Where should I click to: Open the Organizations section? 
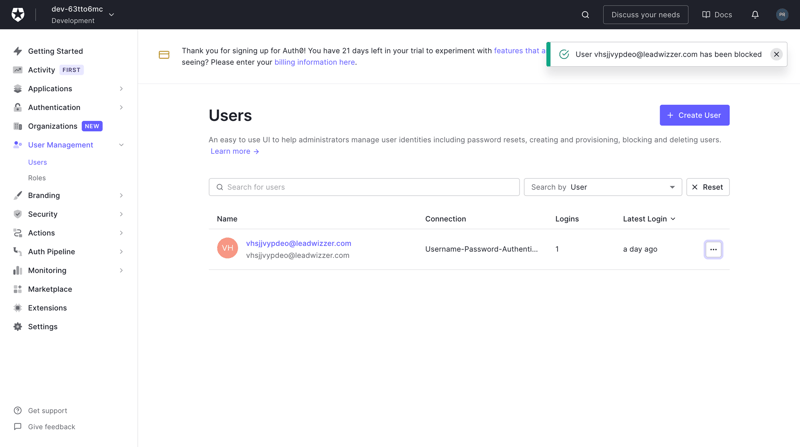(53, 126)
